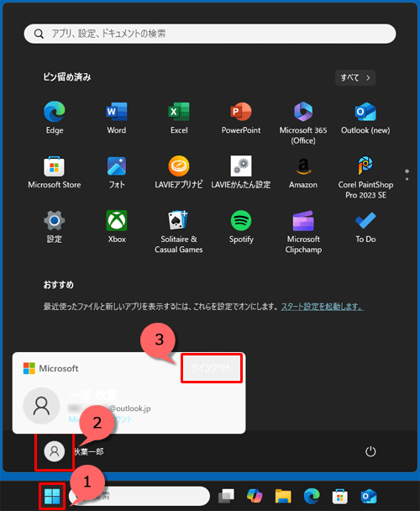Image resolution: width=420 pixels, height=511 pixels.
Task: Open Microsoft Store from the taskbar
Action: (x=340, y=497)
